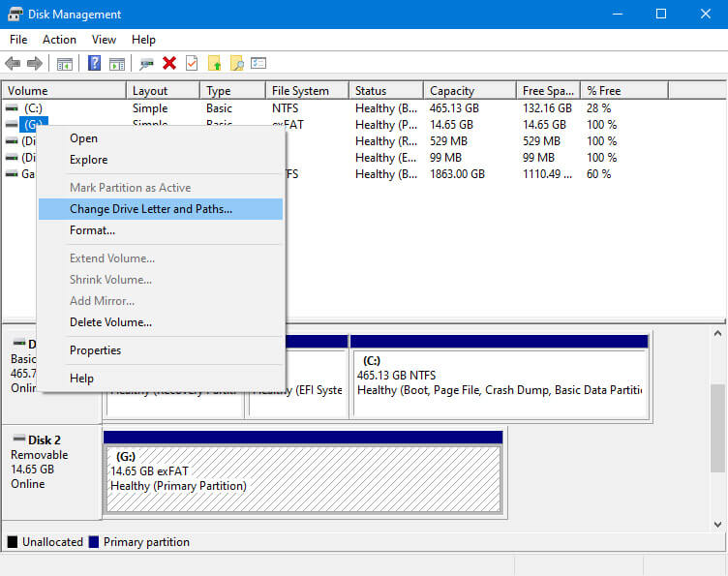Click the NTFS cell in (C:) row
The height and width of the screenshot is (576, 728).
pos(285,108)
